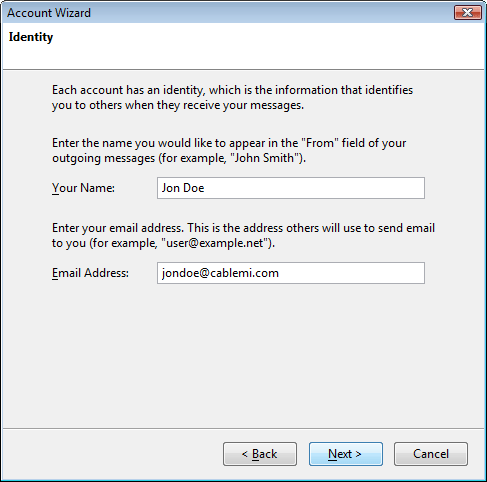The height and width of the screenshot is (482, 487).
Task: Click the "user@example.net" example text
Action: point(216,243)
